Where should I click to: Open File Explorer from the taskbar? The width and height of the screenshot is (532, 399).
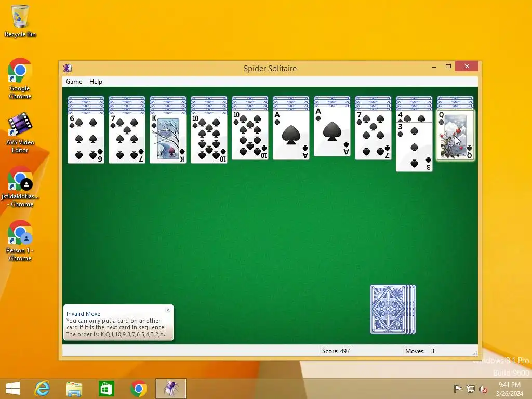click(x=74, y=389)
